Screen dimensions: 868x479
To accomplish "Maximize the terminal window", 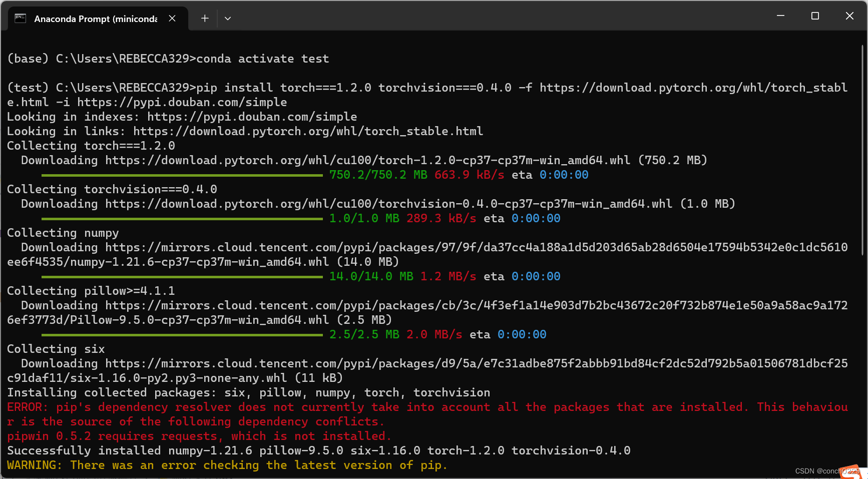I will (x=815, y=16).
